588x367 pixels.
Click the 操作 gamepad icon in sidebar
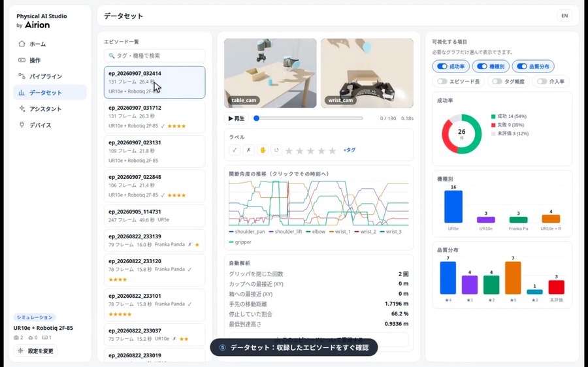point(22,60)
